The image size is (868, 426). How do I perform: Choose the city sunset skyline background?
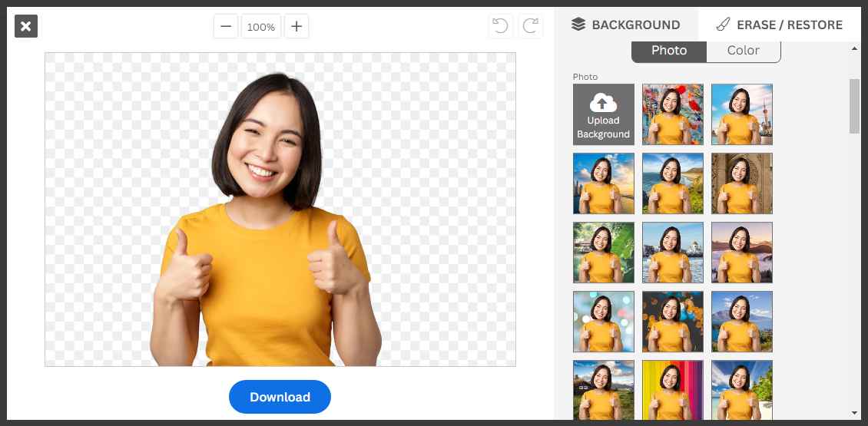(x=604, y=183)
